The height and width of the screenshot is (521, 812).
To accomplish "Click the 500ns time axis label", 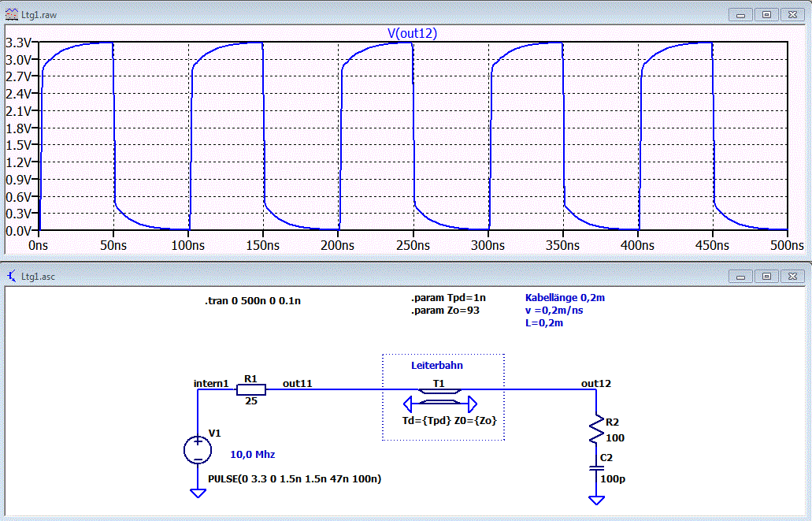I will [787, 245].
